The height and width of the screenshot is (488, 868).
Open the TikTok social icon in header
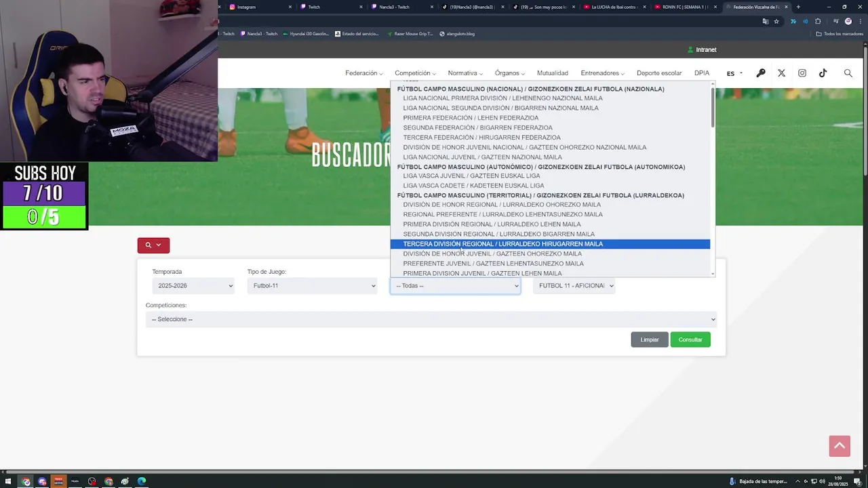point(823,73)
